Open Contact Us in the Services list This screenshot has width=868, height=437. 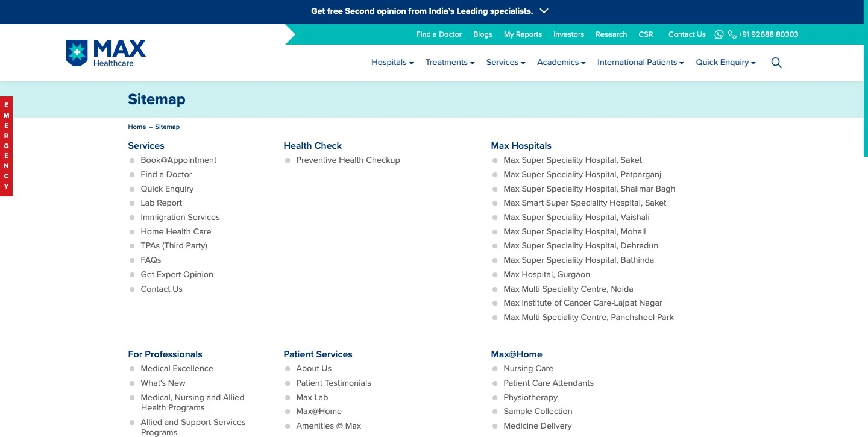pos(162,289)
